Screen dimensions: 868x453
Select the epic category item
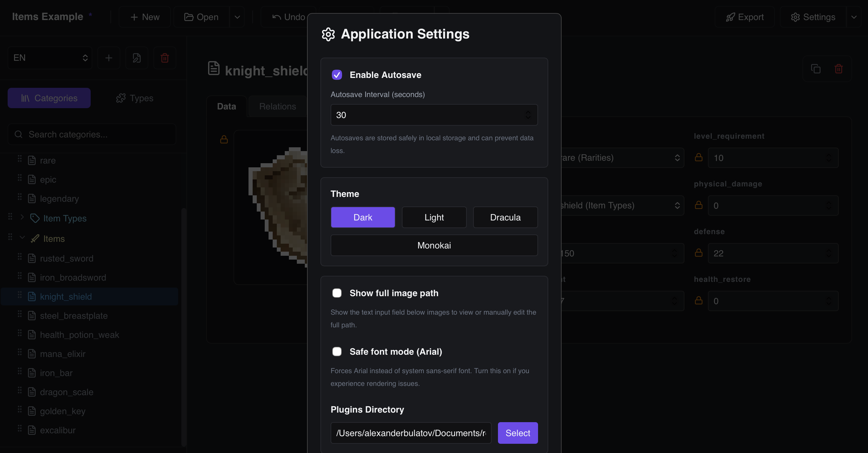pos(48,179)
